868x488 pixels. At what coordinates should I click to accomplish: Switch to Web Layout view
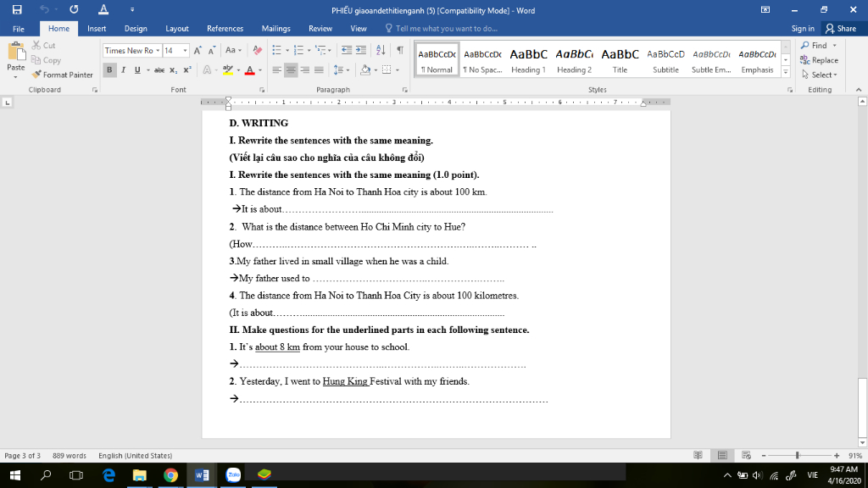(746, 455)
